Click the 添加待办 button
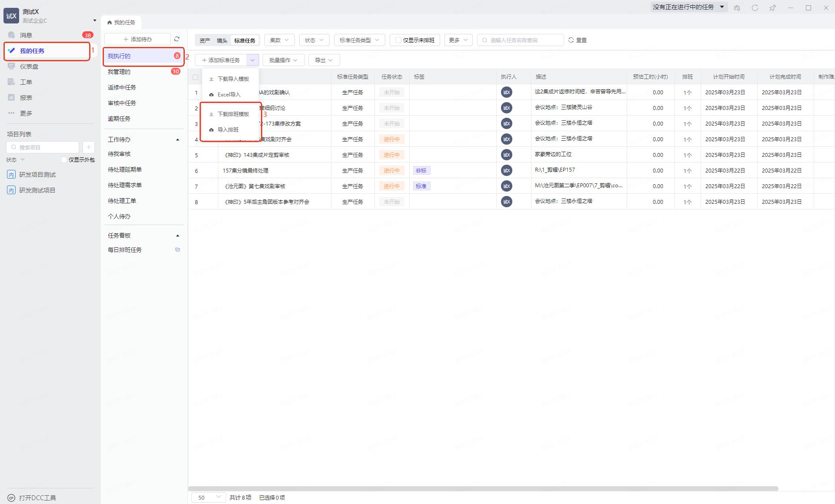This screenshot has width=835, height=504. click(x=137, y=39)
